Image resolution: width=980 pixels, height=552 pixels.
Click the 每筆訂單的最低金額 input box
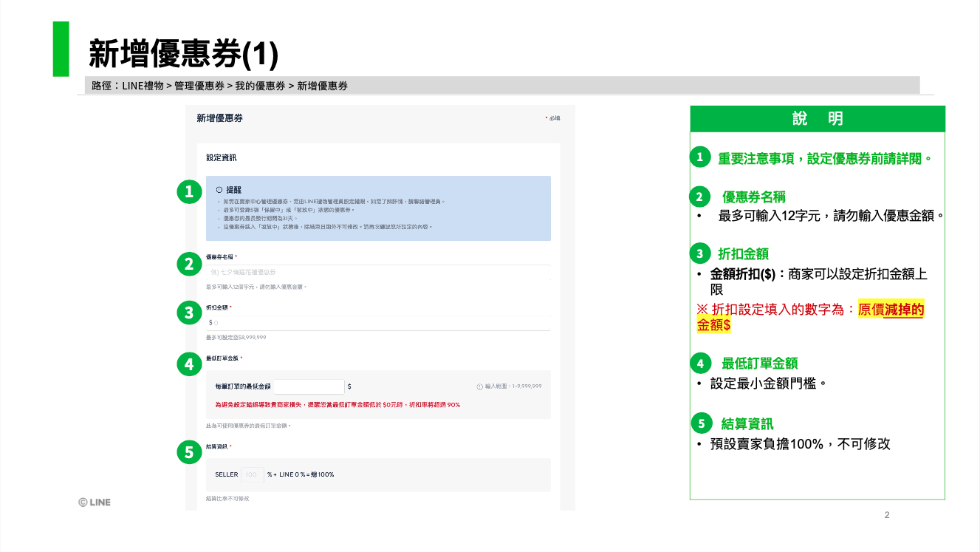pos(309,386)
